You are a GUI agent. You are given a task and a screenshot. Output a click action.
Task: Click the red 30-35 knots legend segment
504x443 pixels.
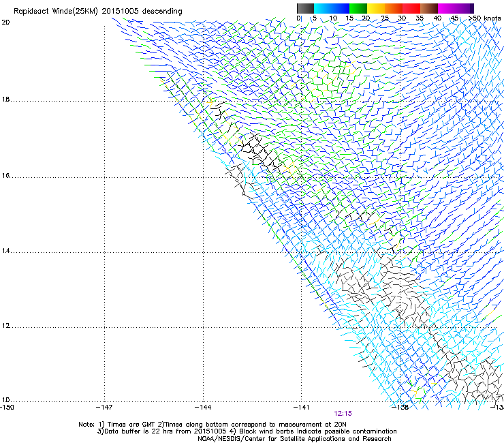[411, 8]
